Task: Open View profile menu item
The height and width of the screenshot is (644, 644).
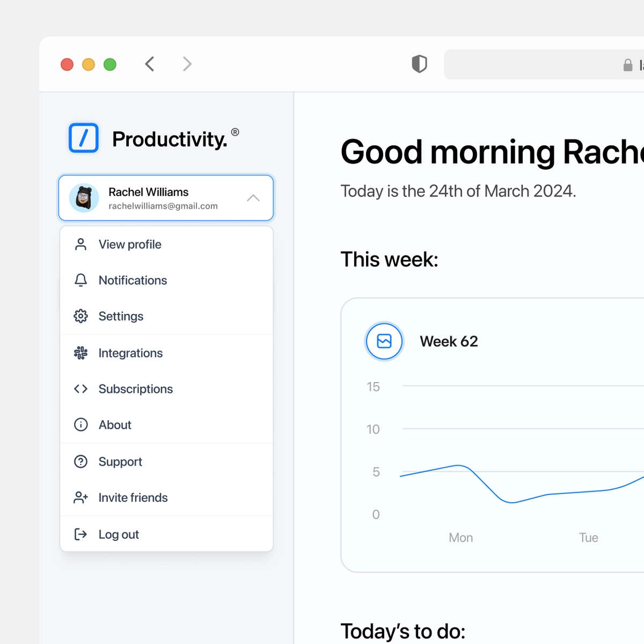Action: click(x=166, y=244)
